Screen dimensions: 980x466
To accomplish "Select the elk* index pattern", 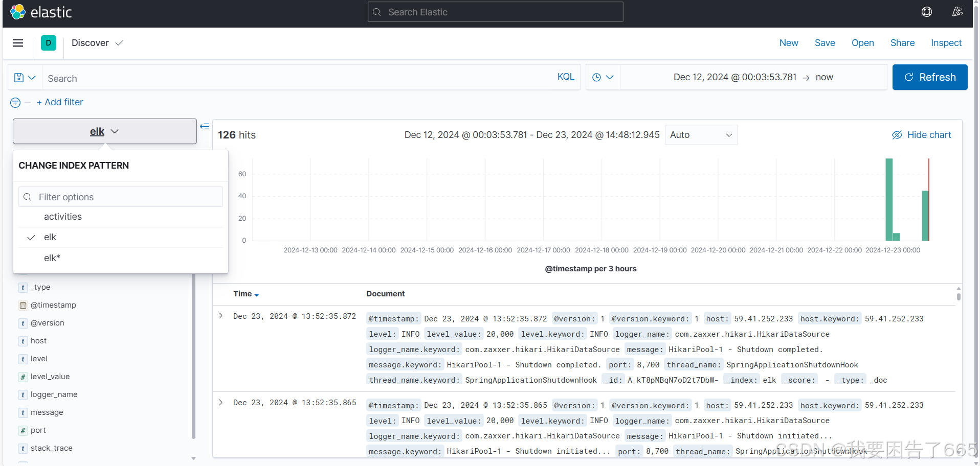I will (x=52, y=258).
